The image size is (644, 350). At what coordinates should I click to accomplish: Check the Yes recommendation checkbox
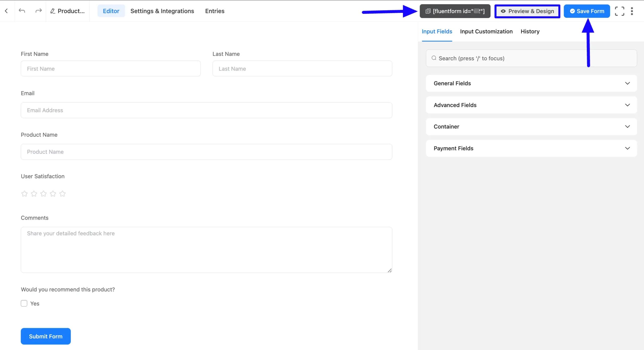(x=24, y=303)
